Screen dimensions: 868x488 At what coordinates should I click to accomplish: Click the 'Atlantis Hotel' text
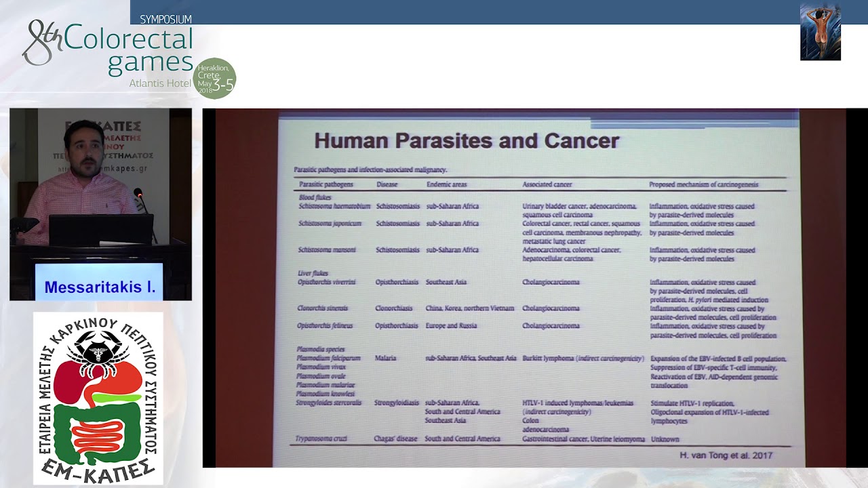(x=160, y=83)
